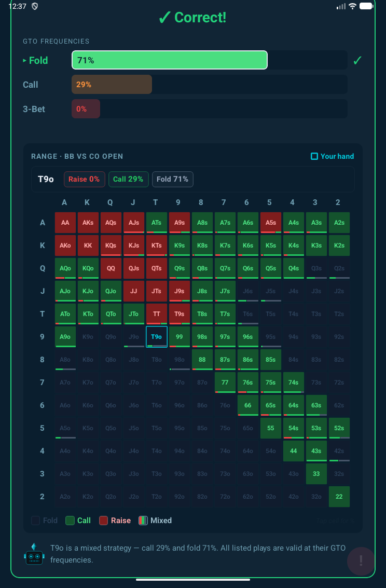Toggle the Call legend filter
Image resolution: width=386 pixels, height=588 pixels.
71,521
